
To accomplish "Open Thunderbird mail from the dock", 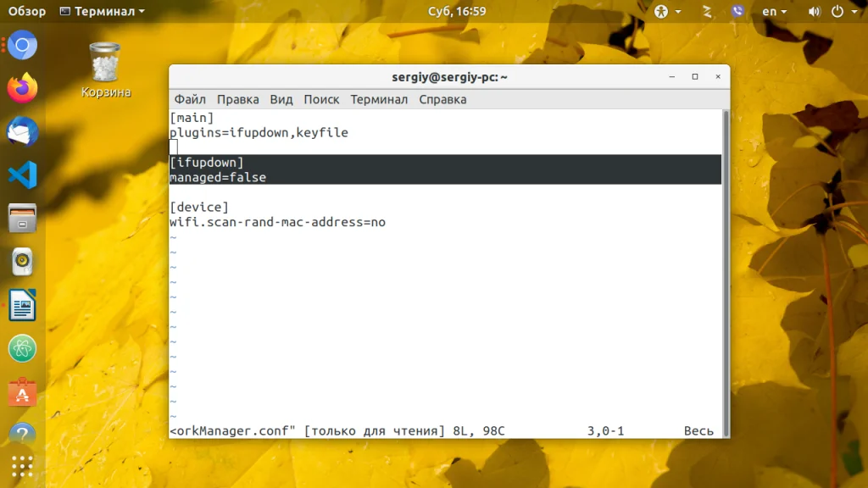I will click(x=22, y=131).
